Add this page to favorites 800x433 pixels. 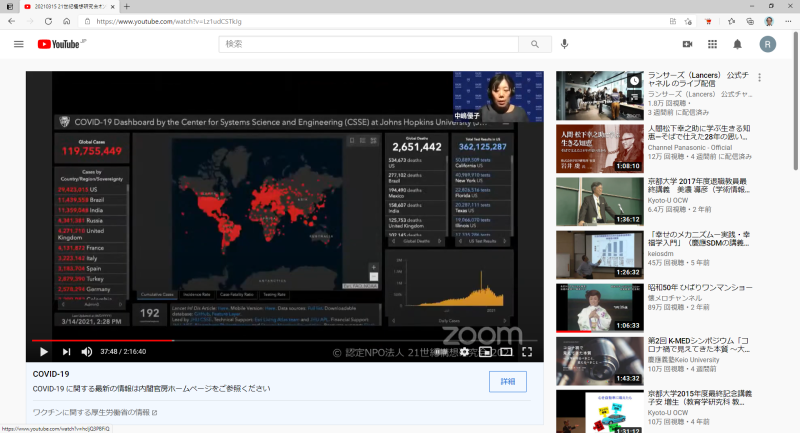point(688,21)
